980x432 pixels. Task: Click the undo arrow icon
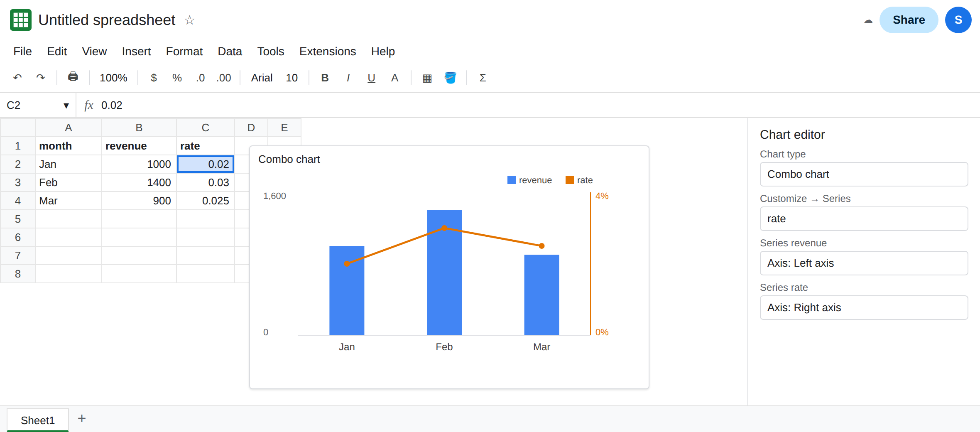click(17, 77)
